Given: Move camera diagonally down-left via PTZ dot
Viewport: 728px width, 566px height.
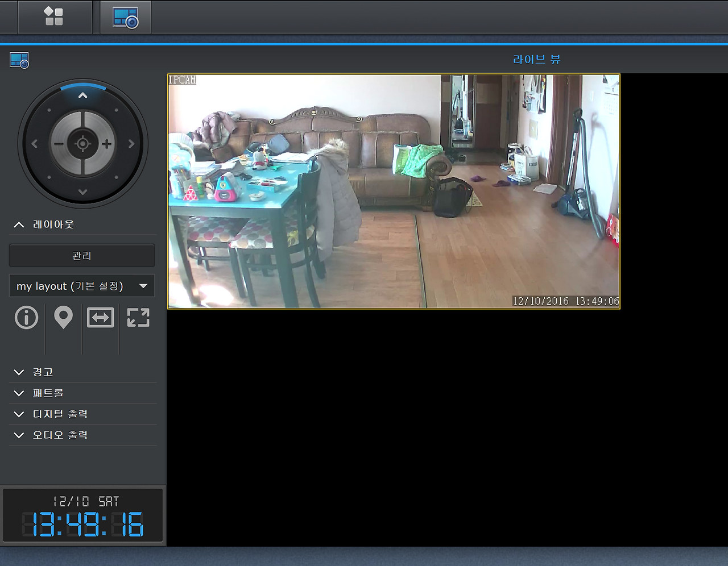Looking at the screenshot, I should pyautogui.click(x=49, y=177).
